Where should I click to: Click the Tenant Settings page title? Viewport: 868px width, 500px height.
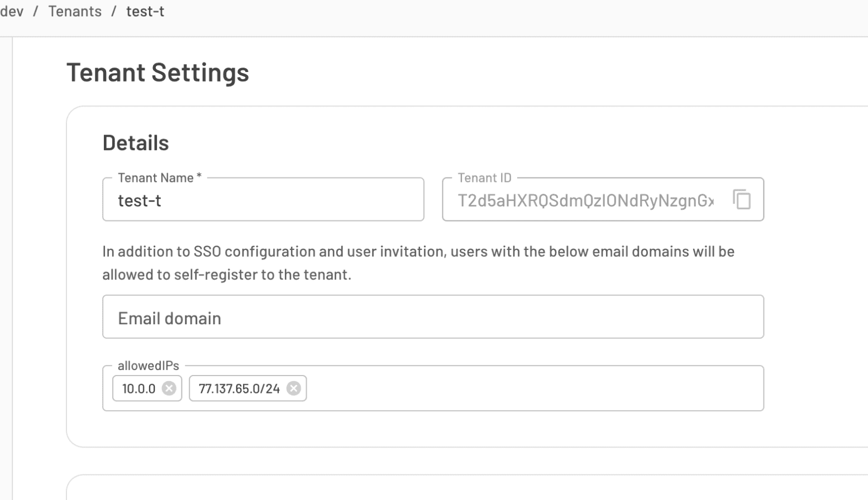[x=158, y=72]
